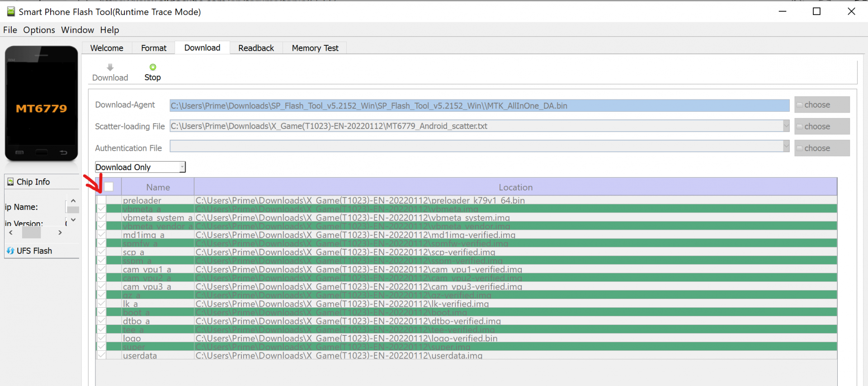The height and width of the screenshot is (386, 868).
Task: Open the Options menu
Action: pyautogui.click(x=39, y=30)
